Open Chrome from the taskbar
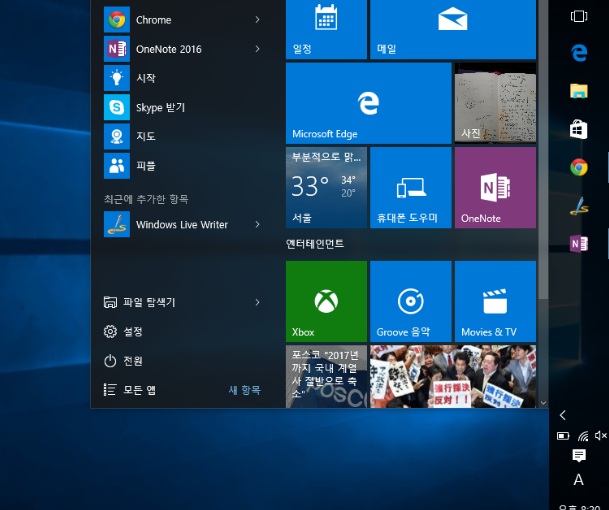This screenshot has width=609, height=510. pos(579,167)
